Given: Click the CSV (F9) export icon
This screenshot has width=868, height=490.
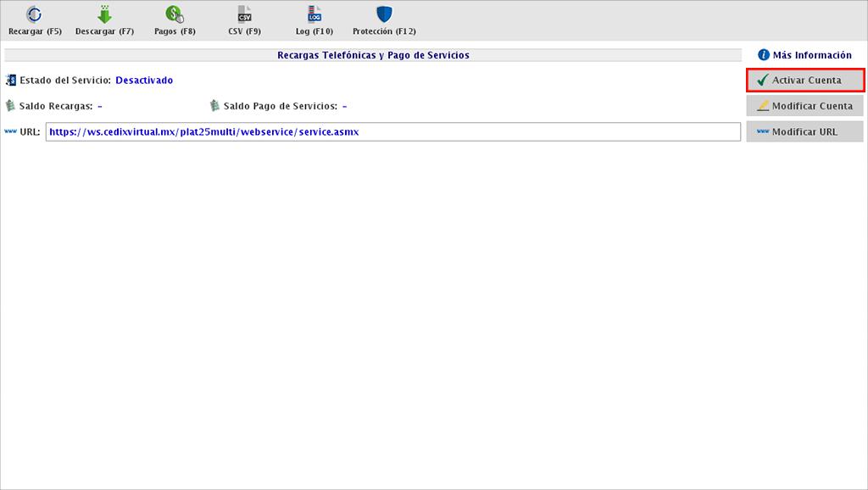Looking at the screenshot, I should pos(243,13).
